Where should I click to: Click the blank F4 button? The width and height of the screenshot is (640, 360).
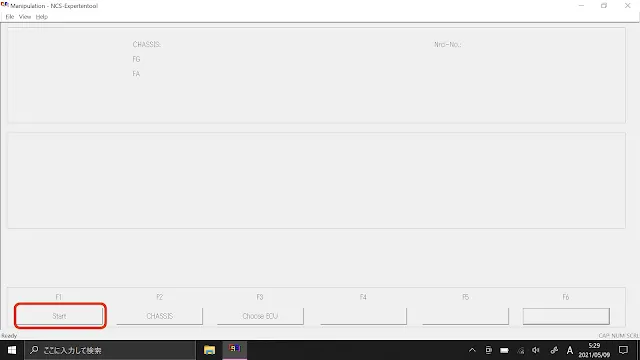pos(363,316)
